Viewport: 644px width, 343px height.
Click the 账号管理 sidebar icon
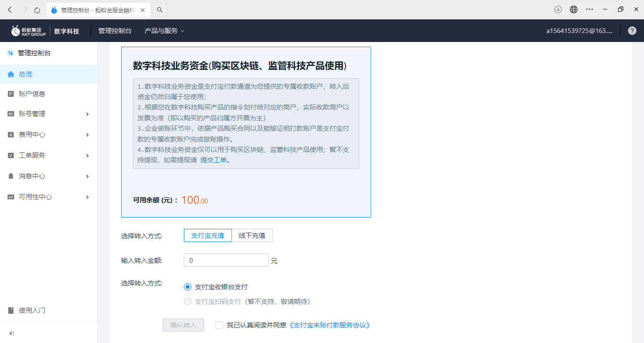pos(11,114)
